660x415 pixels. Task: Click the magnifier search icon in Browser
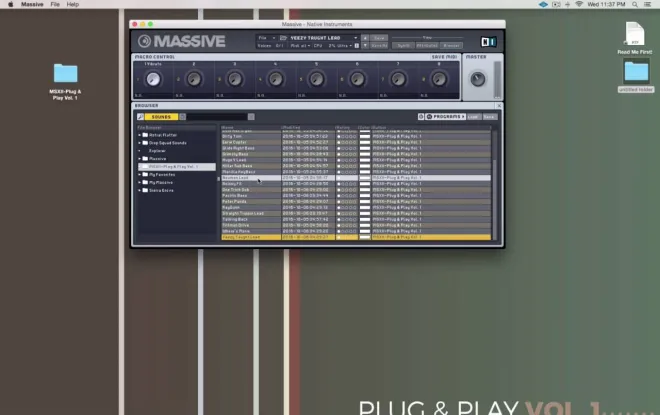pos(141,117)
